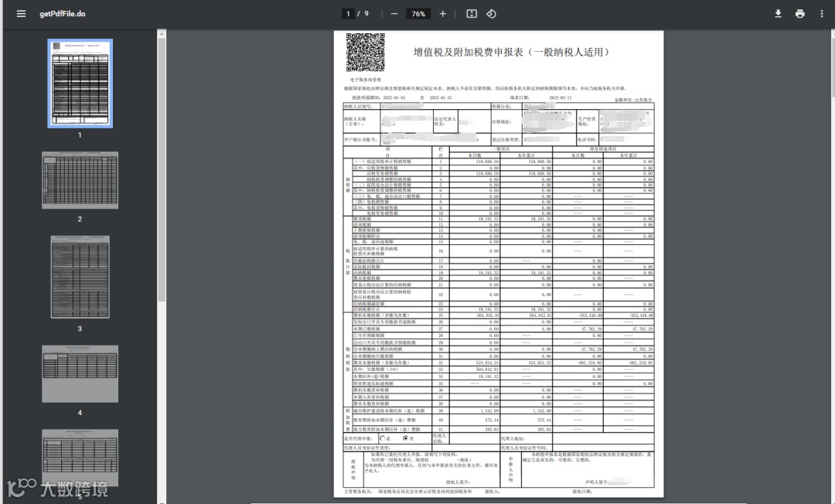Rotate the document counterclockwise

491,14
